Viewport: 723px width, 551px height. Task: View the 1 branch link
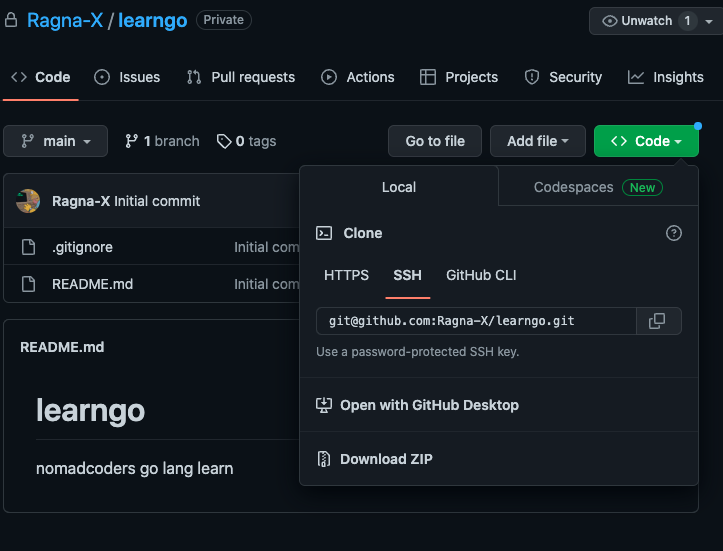click(162, 141)
